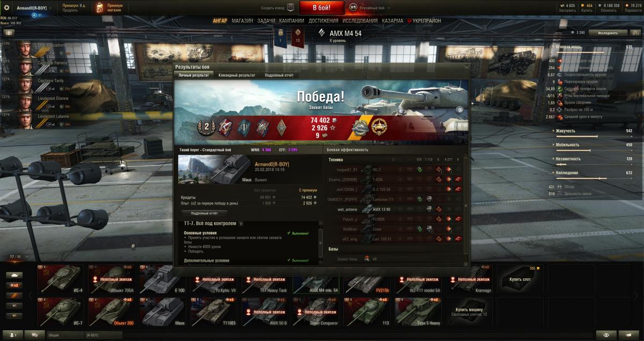
Task: Click the mission conditions scrollbar
Action: [321, 244]
